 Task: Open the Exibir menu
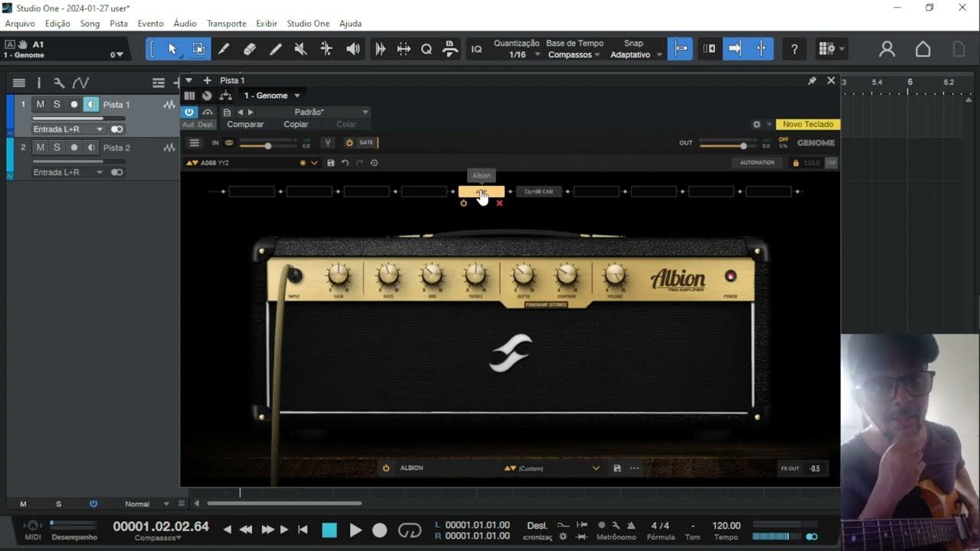266,24
